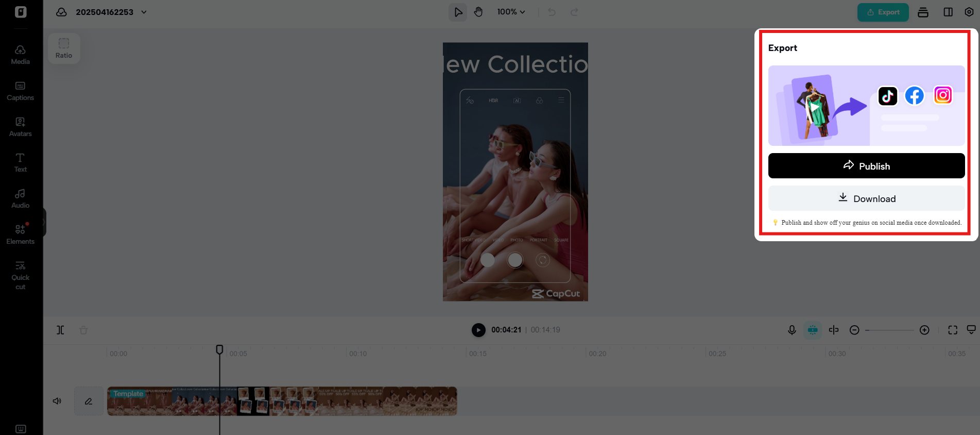The width and height of the screenshot is (980, 435).
Task: Click the timeline zoom slider track
Action: (889, 330)
